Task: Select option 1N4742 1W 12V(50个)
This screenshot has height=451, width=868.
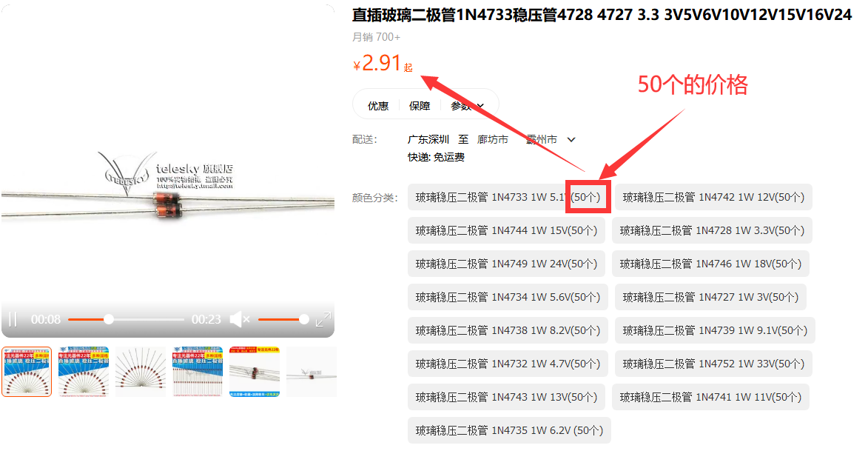Action: tap(713, 197)
